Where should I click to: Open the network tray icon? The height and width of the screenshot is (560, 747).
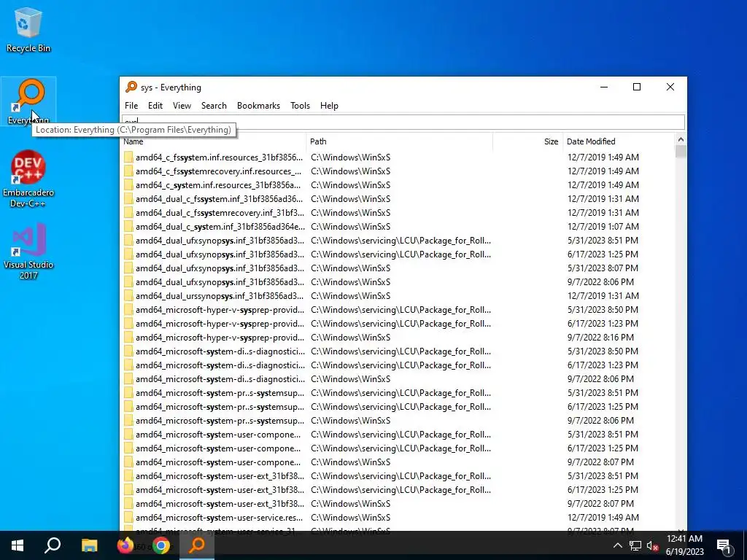[635, 545]
